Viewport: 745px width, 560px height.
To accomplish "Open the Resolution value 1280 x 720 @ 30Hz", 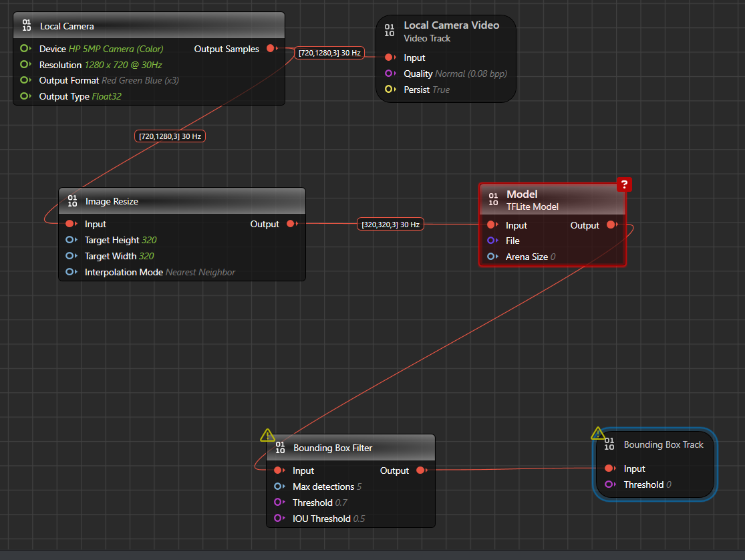I will coord(124,65).
